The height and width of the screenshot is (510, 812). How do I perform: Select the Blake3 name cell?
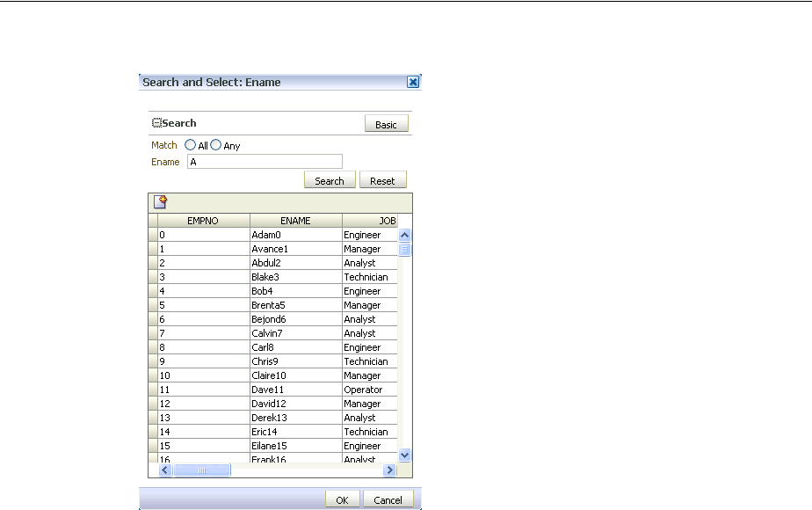[x=295, y=277]
